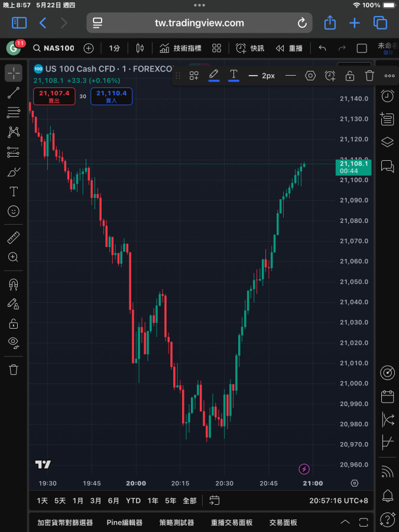399x532 pixels.
Task: Lock the selected drawing
Action: coord(350,76)
